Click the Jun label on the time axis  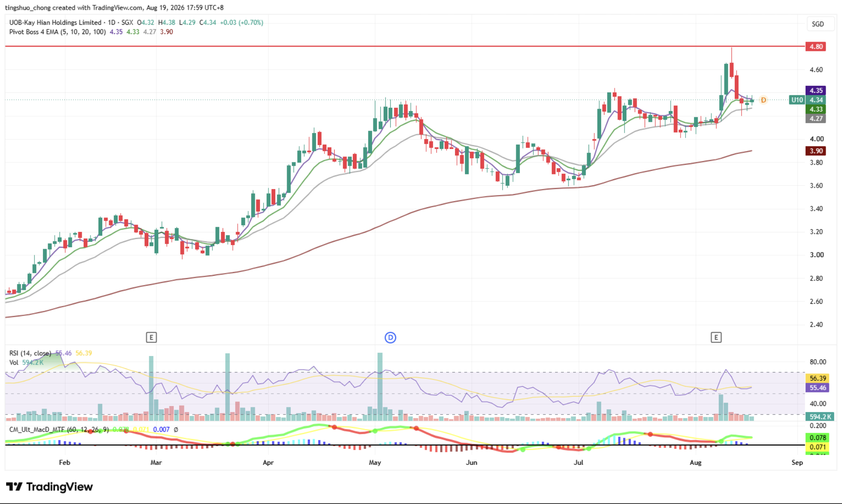pyautogui.click(x=471, y=462)
